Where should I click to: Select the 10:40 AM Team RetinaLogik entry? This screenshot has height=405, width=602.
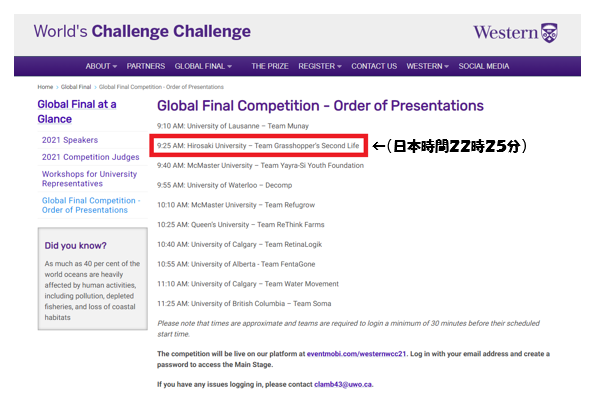pyautogui.click(x=240, y=245)
